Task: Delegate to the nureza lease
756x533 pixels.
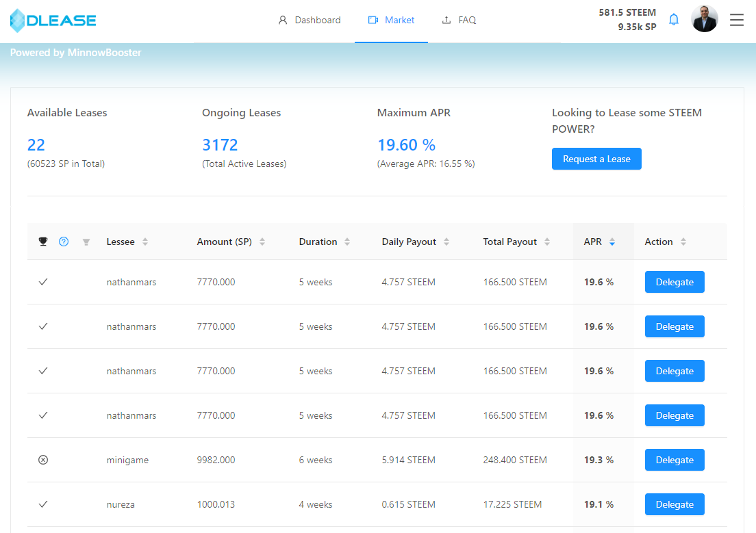Action: coord(675,504)
